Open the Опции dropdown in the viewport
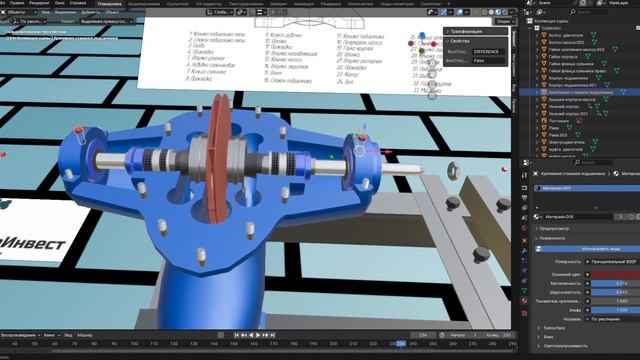 tap(505, 21)
